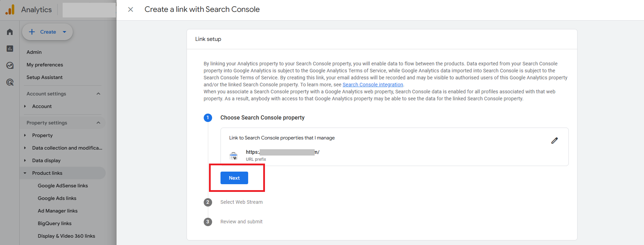The height and width of the screenshot is (245, 644).
Task: Close the Create a link dialog
Action: 131,9
